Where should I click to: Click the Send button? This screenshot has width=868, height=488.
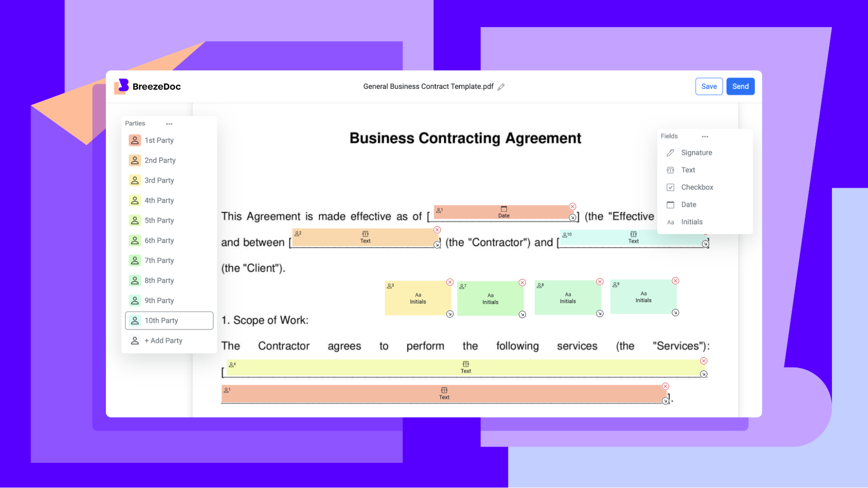740,86
